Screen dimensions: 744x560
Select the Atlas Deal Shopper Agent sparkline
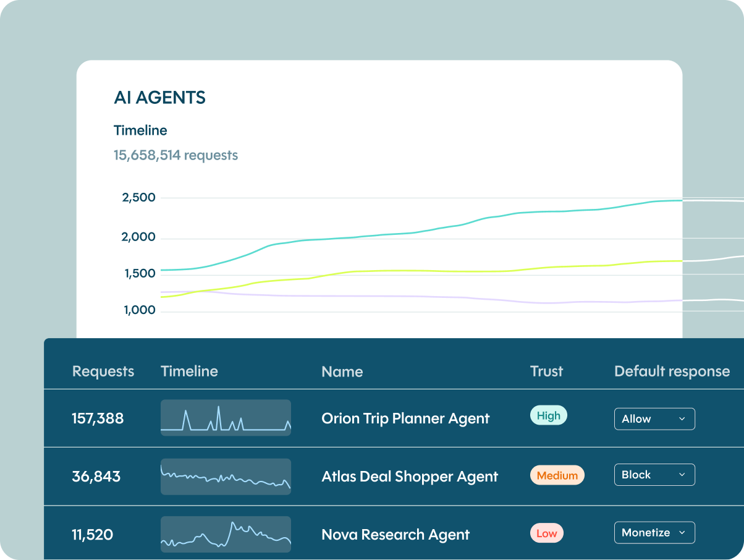[226, 476]
